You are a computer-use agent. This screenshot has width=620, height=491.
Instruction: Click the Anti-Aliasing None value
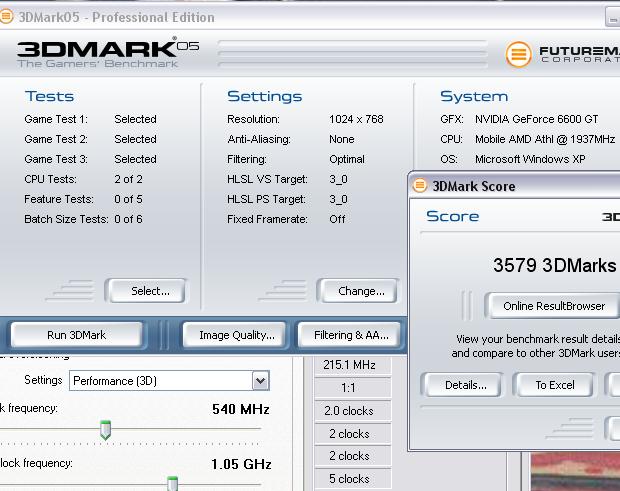342,139
